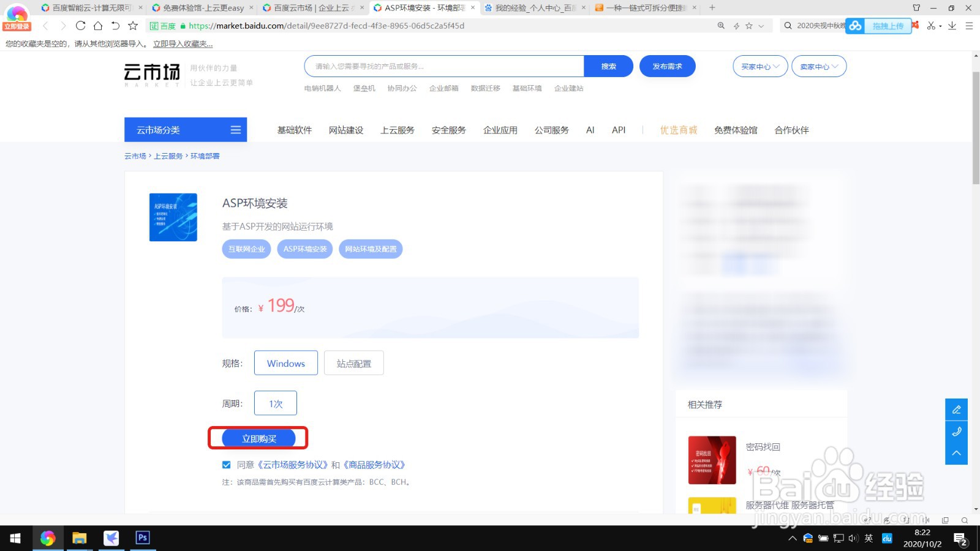Show hidden system tray icons
The height and width of the screenshot is (551, 980).
(x=793, y=539)
